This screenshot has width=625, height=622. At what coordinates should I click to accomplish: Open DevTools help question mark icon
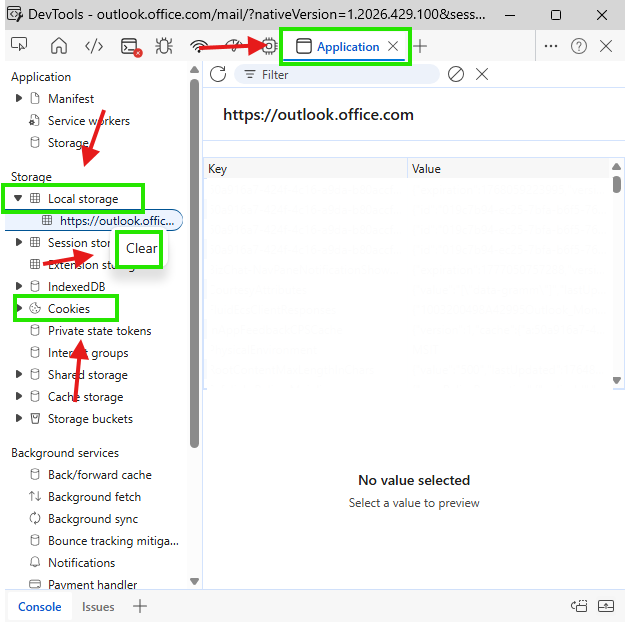point(578,46)
